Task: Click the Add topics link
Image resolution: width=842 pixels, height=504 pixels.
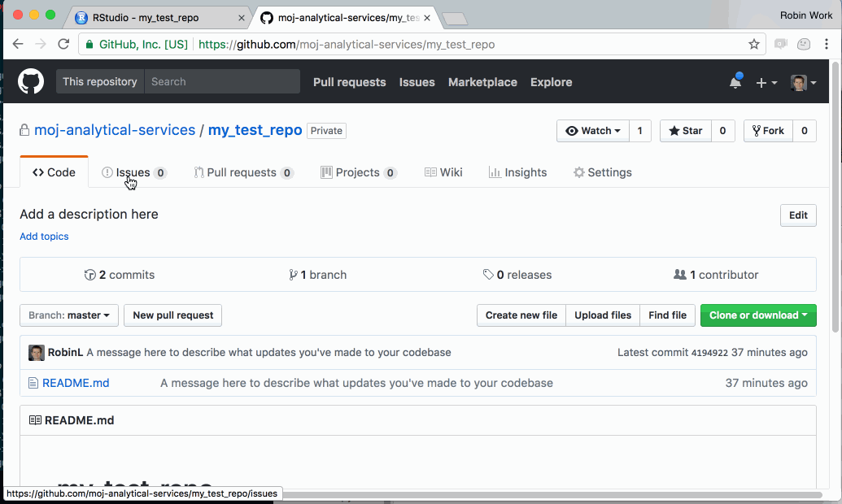Action: click(44, 237)
